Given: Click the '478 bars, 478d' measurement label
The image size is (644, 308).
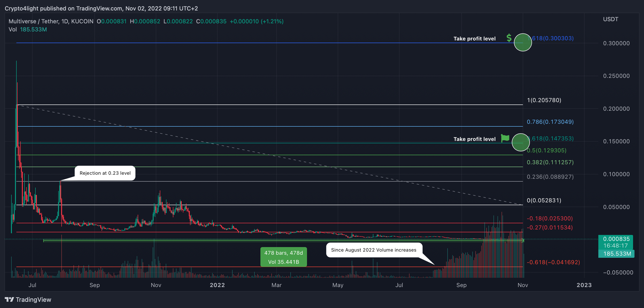Looking at the screenshot, I should (283, 257).
